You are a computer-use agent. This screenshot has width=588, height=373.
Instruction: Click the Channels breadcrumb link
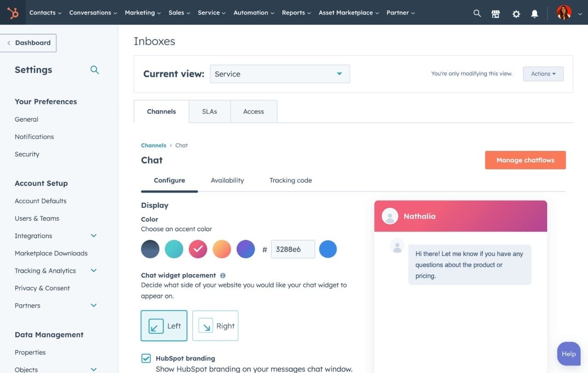[153, 145]
